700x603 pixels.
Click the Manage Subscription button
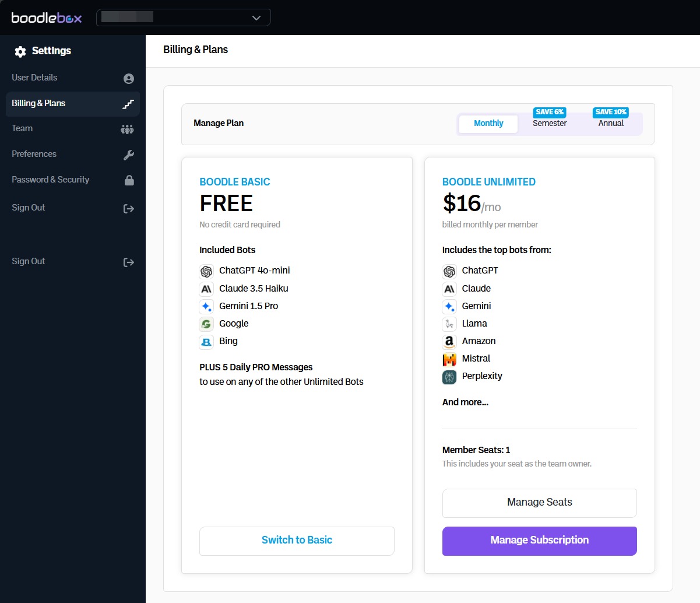coord(539,541)
